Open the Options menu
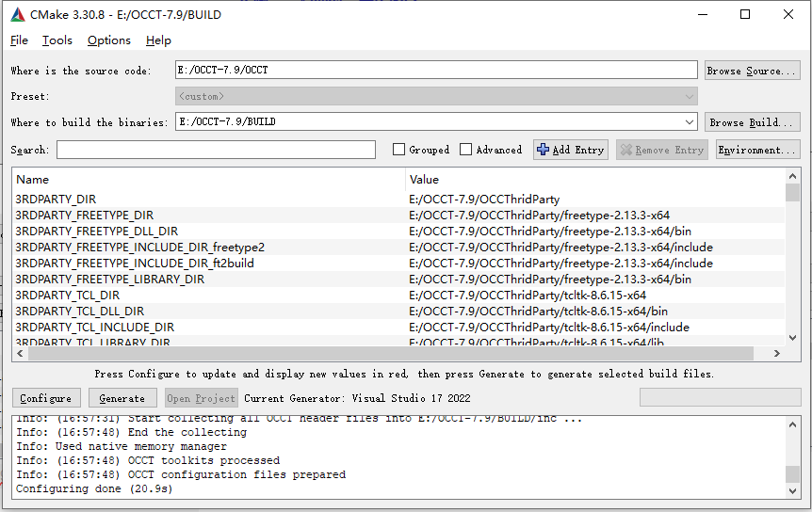This screenshot has width=812, height=512. (x=108, y=40)
